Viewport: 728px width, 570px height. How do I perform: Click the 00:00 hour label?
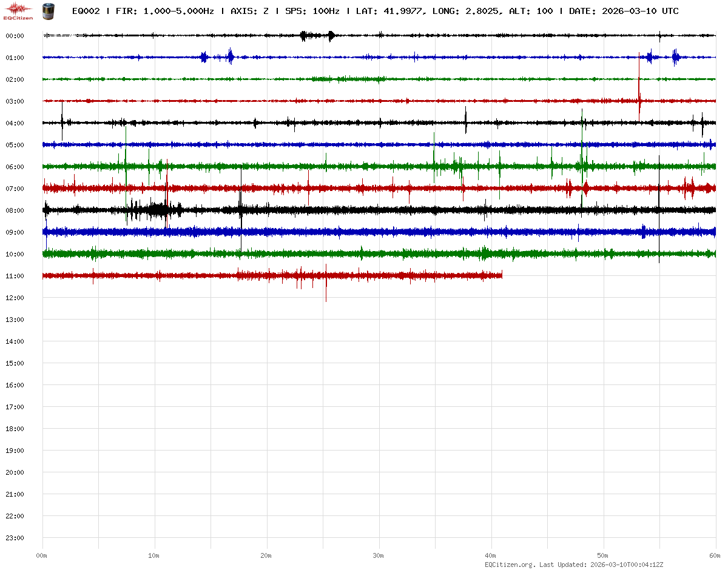pyautogui.click(x=15, y=36)
